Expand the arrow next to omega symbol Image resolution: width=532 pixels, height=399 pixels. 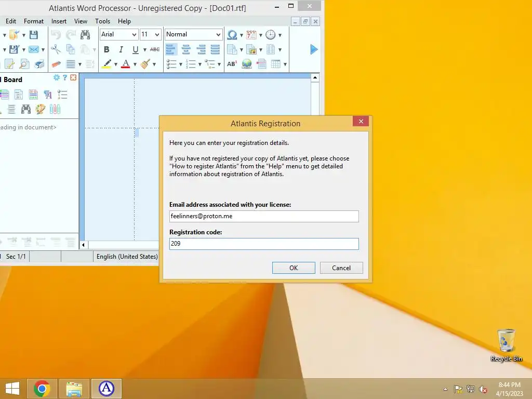pyautogui.click(x=242, y=35)
